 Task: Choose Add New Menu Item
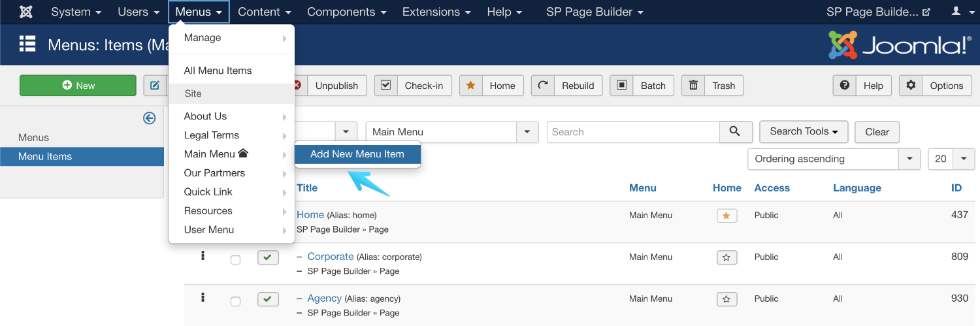point(357,154)
